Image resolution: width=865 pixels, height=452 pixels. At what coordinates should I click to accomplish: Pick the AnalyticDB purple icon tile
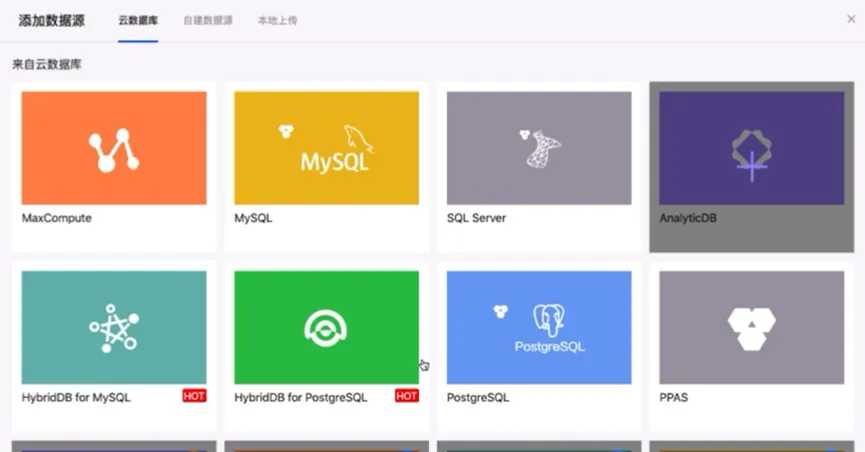coord(751,148)
